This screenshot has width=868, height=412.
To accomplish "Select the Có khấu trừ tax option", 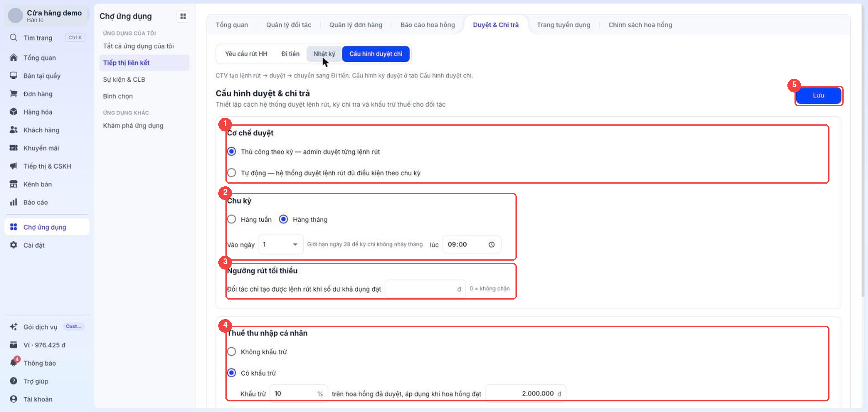I will coord(232,373).
